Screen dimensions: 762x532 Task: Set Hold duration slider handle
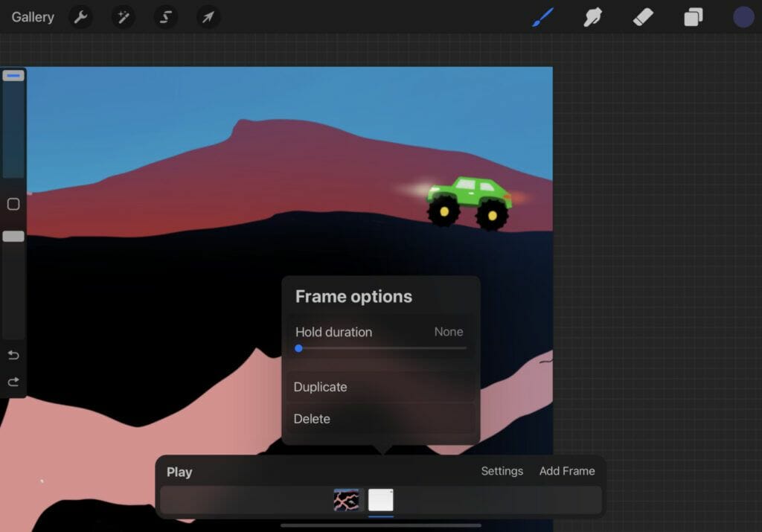(299, 348)
